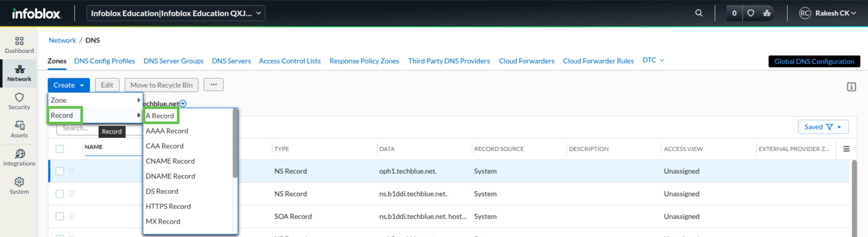Go to Security in the sidebar
Screen dimensions: 868x237
pyautogui.click(x=19, y=101)
